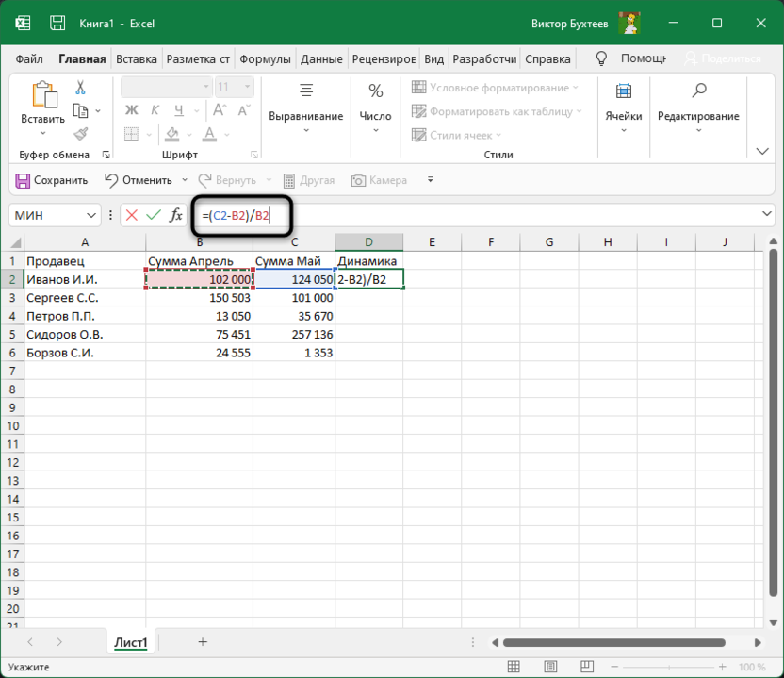The width and height of the screenshot is (784, 678).
Task: Open the Insert Function fx dialog
Action: coord(175,215)
